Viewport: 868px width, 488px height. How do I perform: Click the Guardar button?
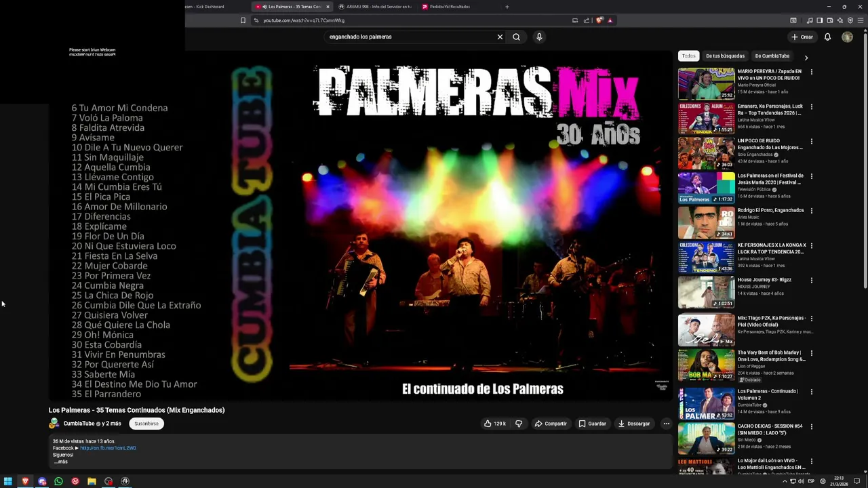pos(592,424)
